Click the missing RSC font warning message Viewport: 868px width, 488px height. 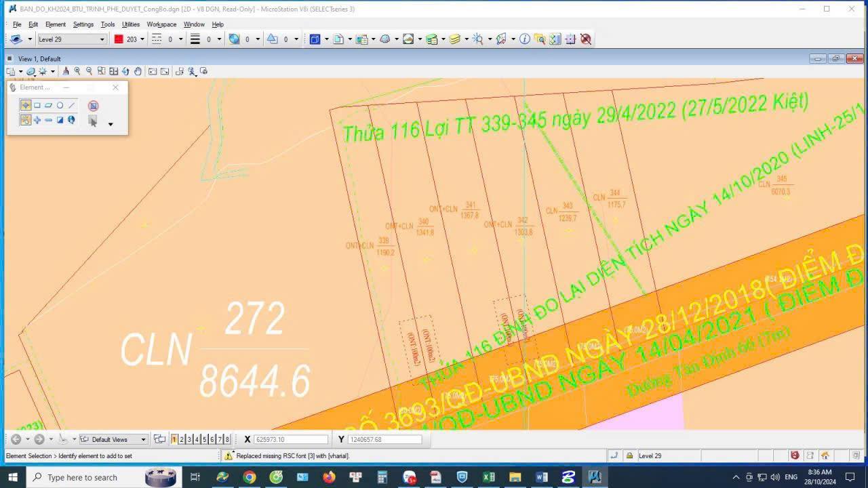click(x=292, y=455)
